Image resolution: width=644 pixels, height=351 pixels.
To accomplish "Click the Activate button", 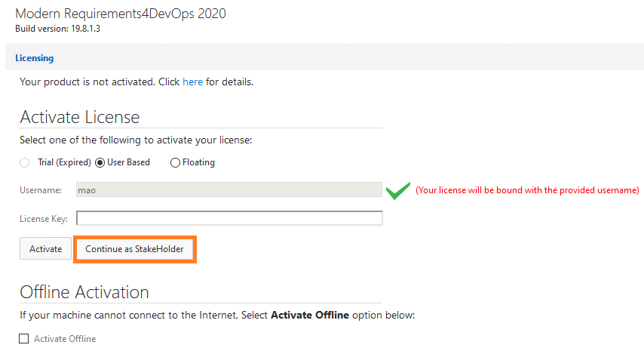I will click(45, 248).
